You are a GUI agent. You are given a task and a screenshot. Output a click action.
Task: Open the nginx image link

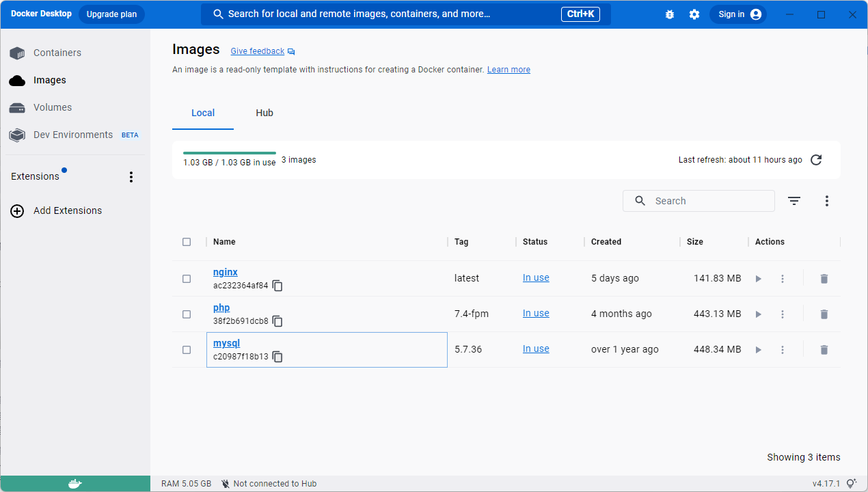coord(226,272)
